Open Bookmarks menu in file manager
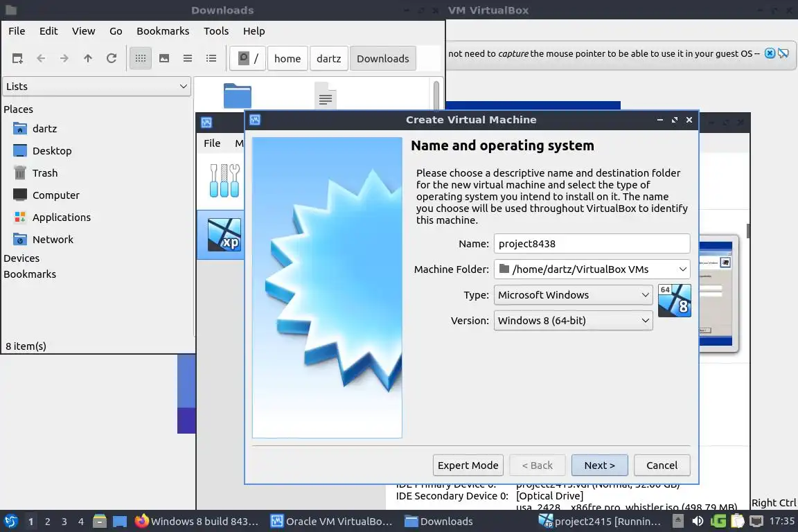This screenshot has width=798, height=532. 163,31
